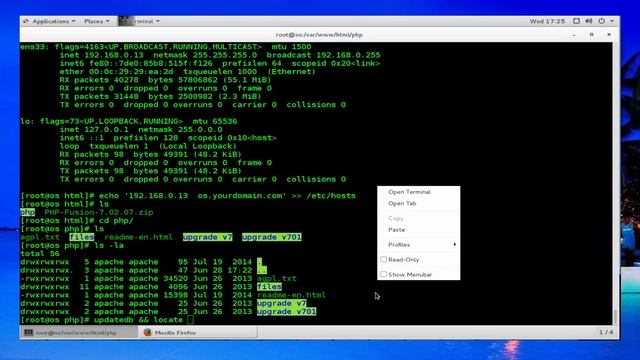Screen dimensions: 640x360
Task: Click 'readme-en.html' in the ls -la listing
Action: [291, 295]
